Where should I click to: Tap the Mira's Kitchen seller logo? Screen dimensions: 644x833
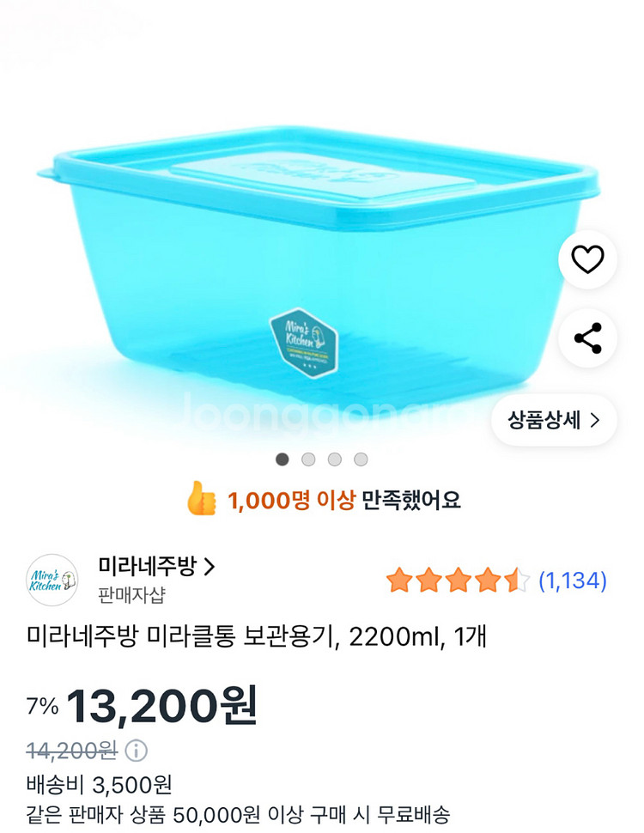click(52, 580)
